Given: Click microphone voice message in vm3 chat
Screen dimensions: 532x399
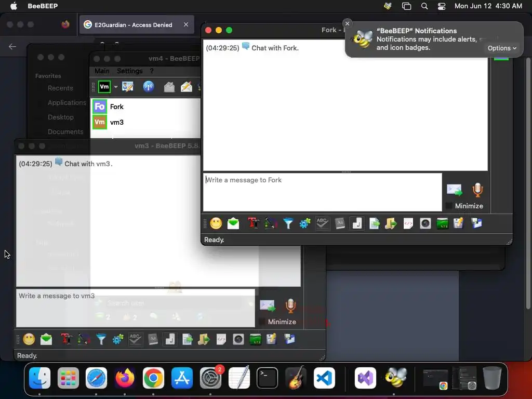Looking at the screenshot, I should pos(290,305).
